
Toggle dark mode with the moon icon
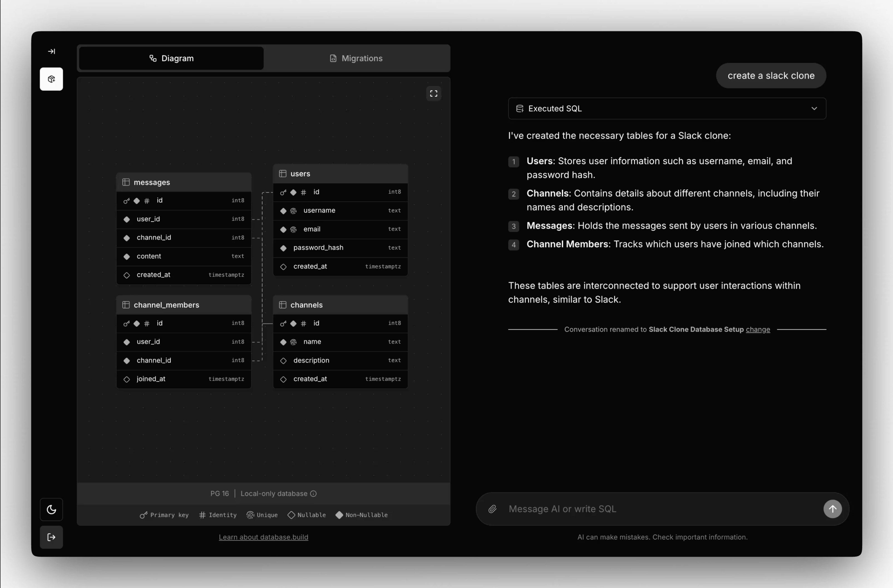pos(51,509)
